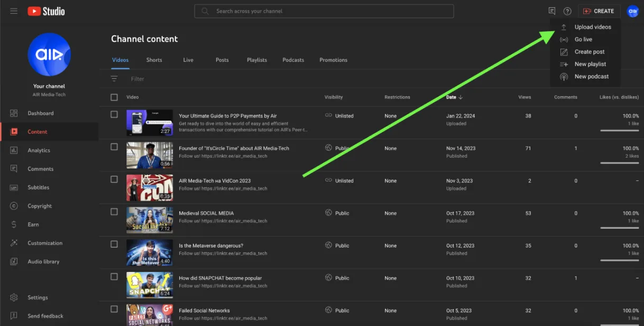Check the P2P Payments video checkbox

(x=114, y=114)
